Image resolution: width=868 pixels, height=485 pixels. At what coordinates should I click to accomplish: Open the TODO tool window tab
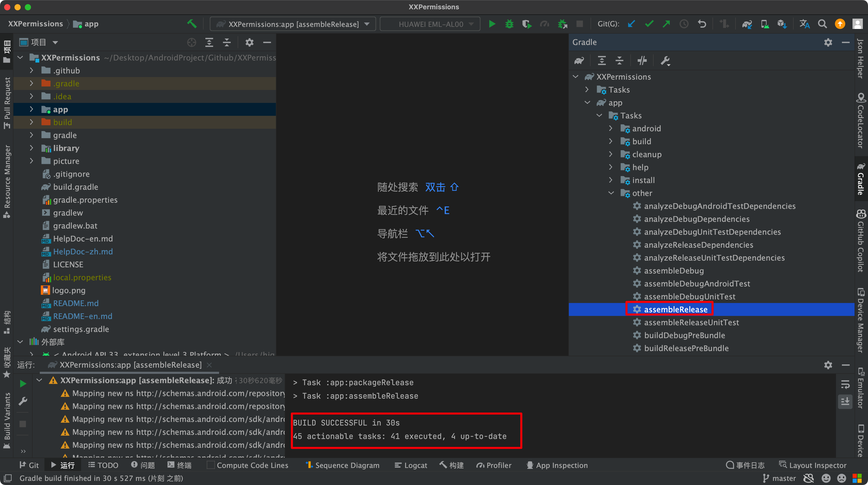point(103,465)
